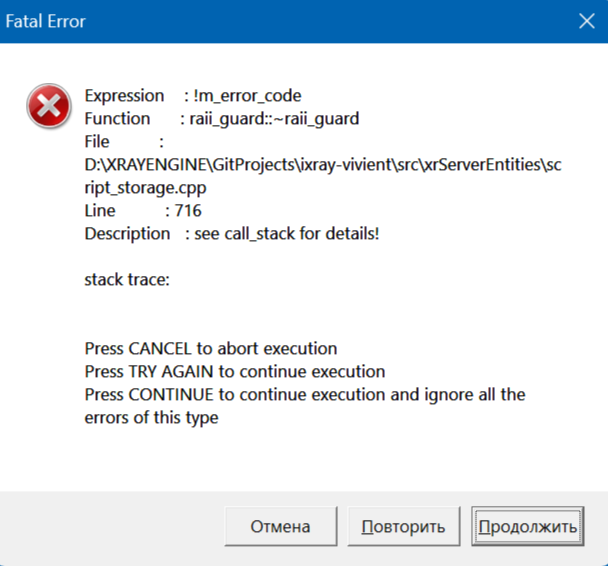
Task: Click the !m_error_code expression value
Action: pyautogui.click(x=247, y=96)
